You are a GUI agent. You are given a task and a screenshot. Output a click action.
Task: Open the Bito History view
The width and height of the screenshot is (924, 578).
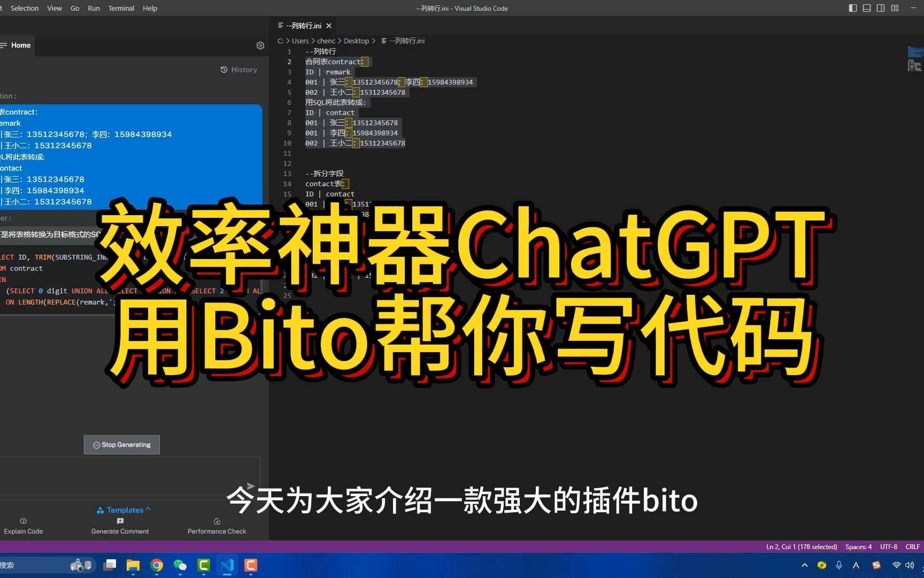[x=238, y=70]
